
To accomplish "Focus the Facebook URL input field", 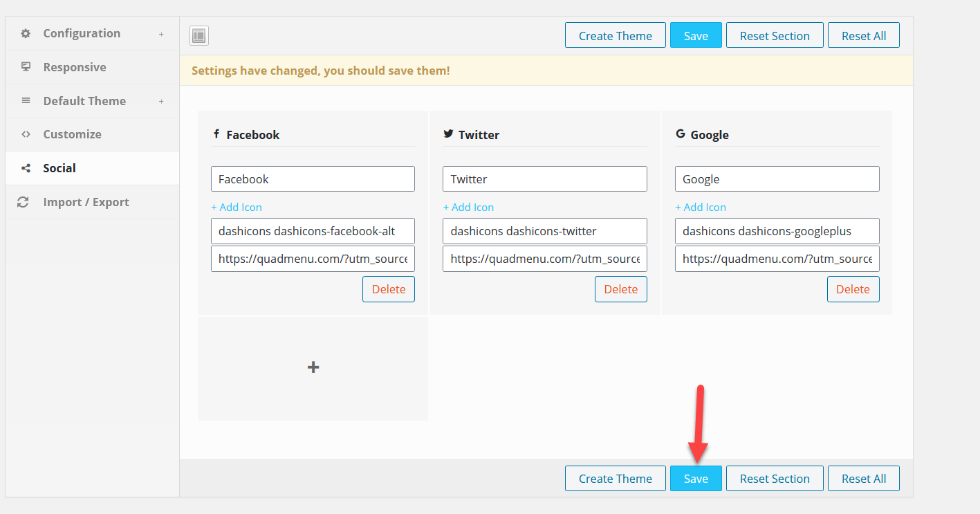I will (x=313, y=259).
